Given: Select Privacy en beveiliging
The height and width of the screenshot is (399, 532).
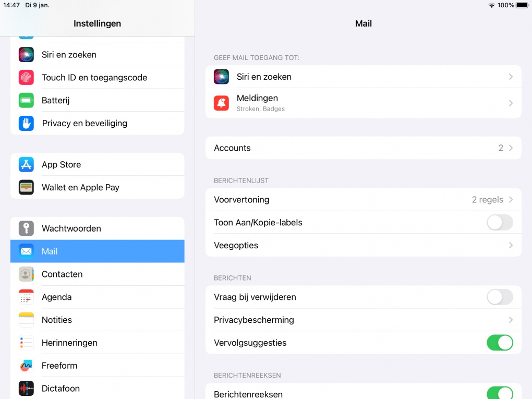Looking at the screenshot, I should (x=98, y=123).
